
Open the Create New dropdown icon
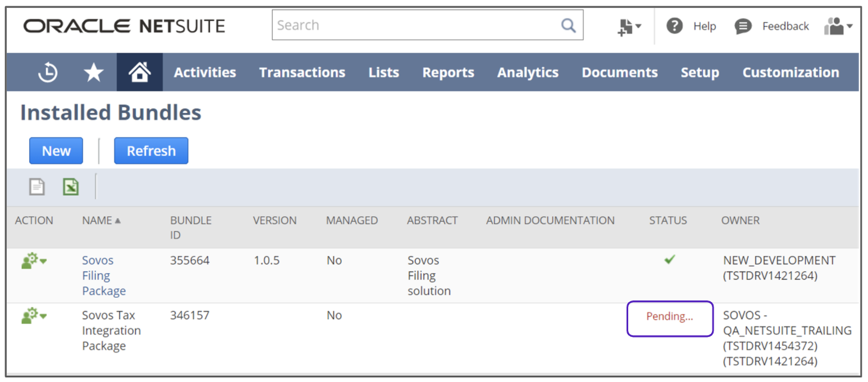pos(629,26)
